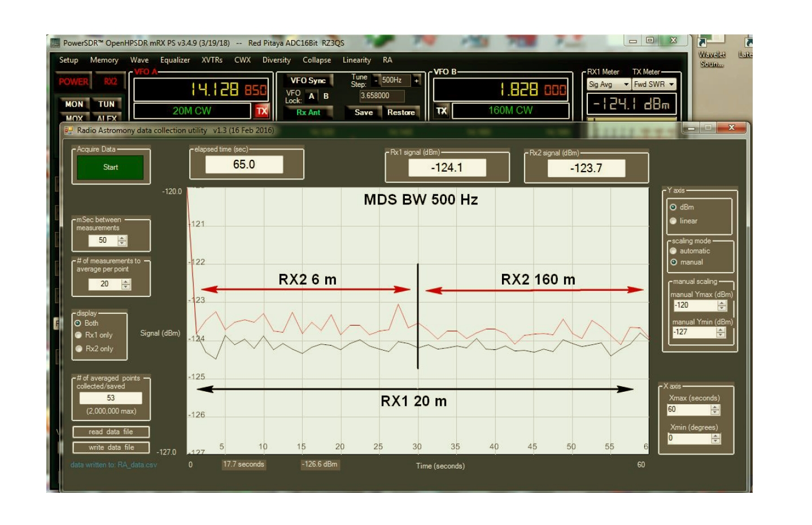This screenshot has width=812, height=525.
Task: Click the 17.7 seconds cursor readout
Action: click(x=243, y=465)
